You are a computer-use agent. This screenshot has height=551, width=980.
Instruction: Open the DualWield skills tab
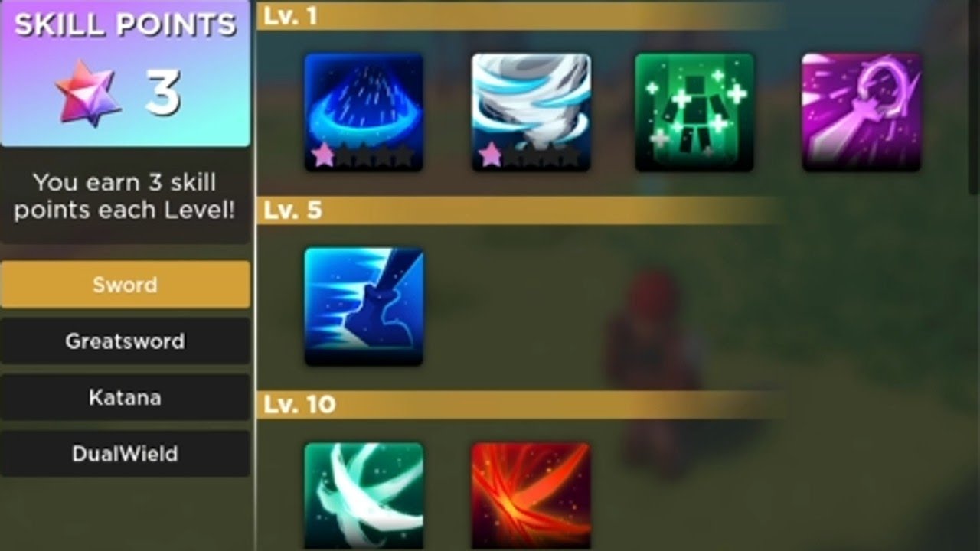pyautogui.click(x=125, y=454)
